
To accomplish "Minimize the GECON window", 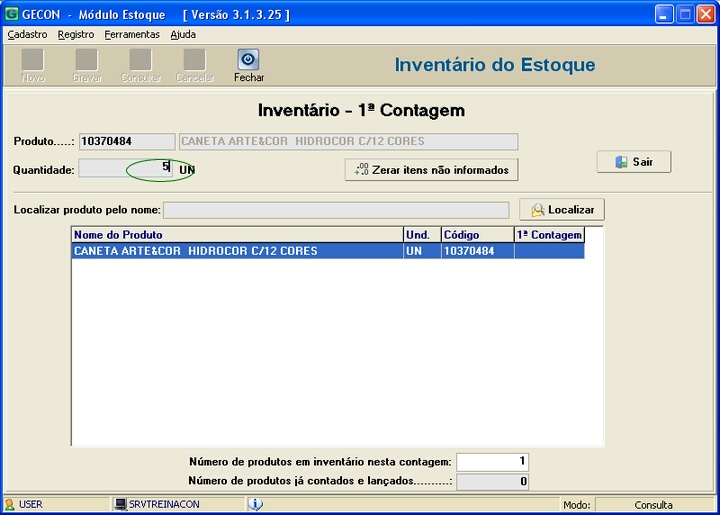I will click(x=664, y=15).
